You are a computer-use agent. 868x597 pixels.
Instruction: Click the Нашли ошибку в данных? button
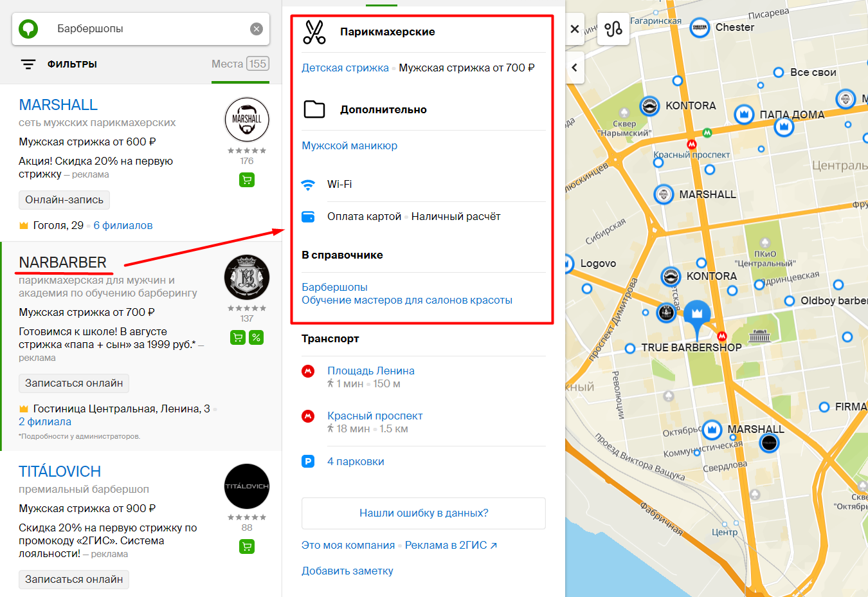click(x=424, y=513)
